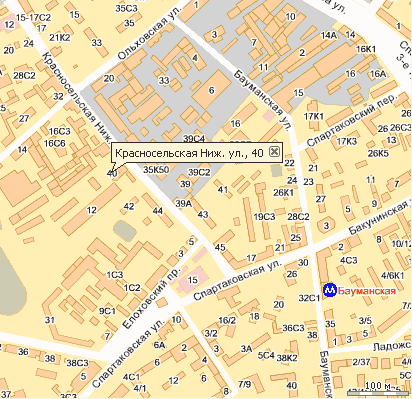The image size is (412, 399).
Task: Click the blue Бауманская metro station icon
Action: tap(330, 290)
